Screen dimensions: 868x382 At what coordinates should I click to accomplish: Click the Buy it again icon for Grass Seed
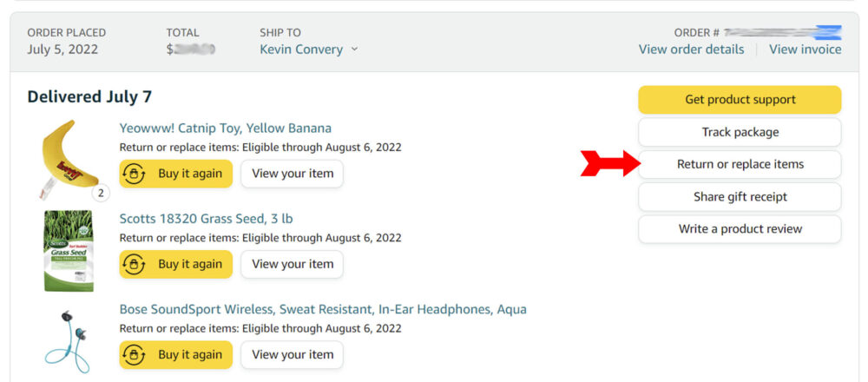[x=135, y=264]
